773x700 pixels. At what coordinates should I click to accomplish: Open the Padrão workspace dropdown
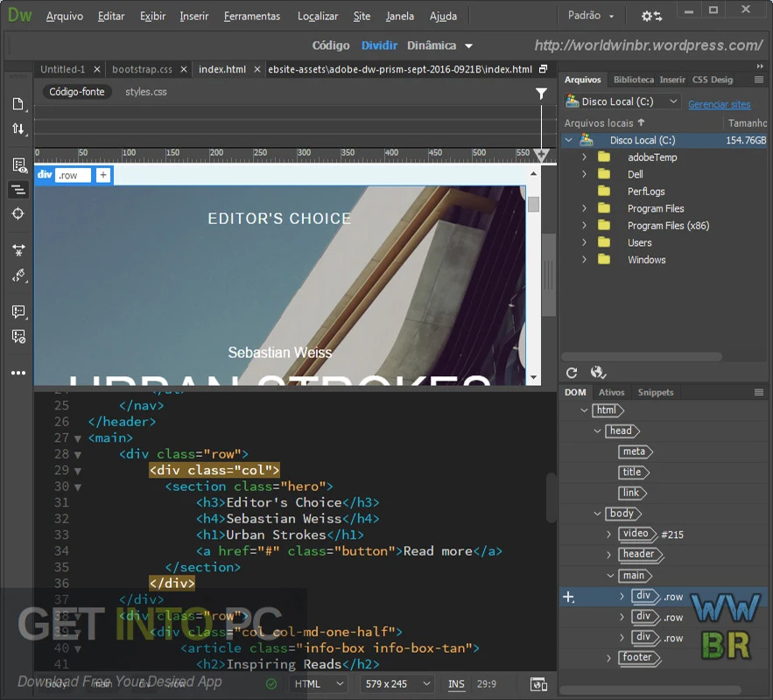pos(589,15)
